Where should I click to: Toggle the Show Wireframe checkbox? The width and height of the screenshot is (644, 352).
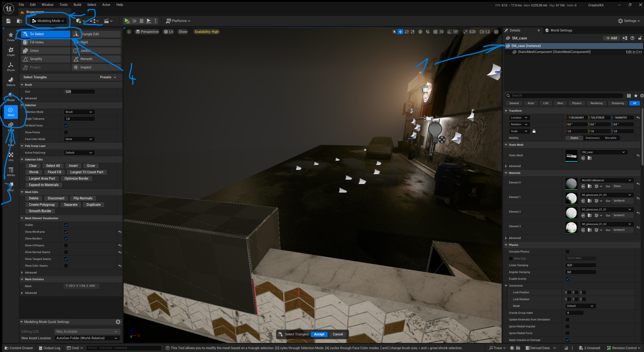pyautogui.click(x=66, y=232)
